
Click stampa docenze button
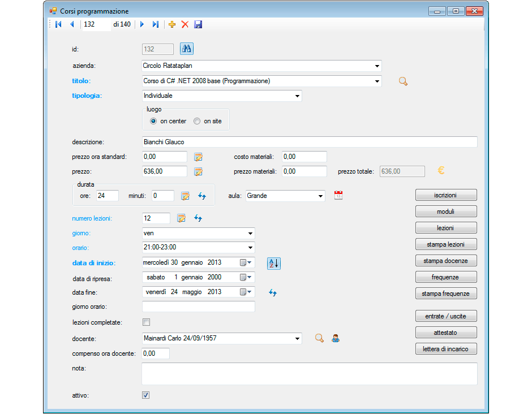[446, 260]
